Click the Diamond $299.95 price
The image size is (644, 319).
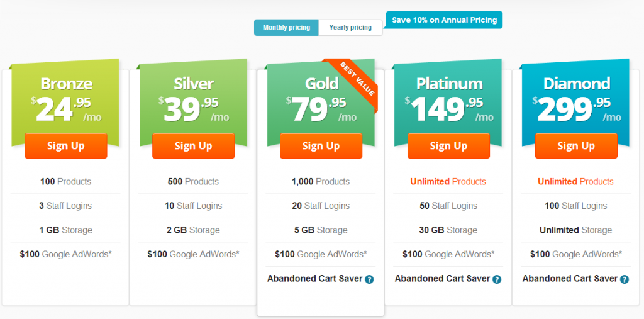577,109
